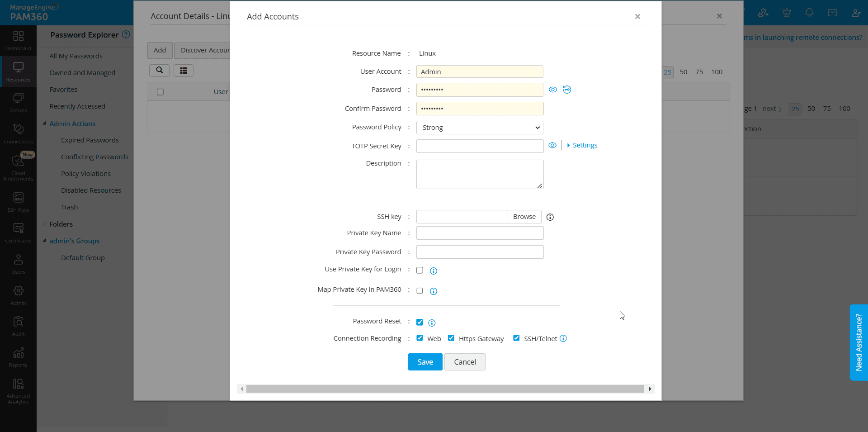Image resolution: width=868 pixels, height=432 pixels.
Task: Click the Password Reset info icon
Action: 432,323
